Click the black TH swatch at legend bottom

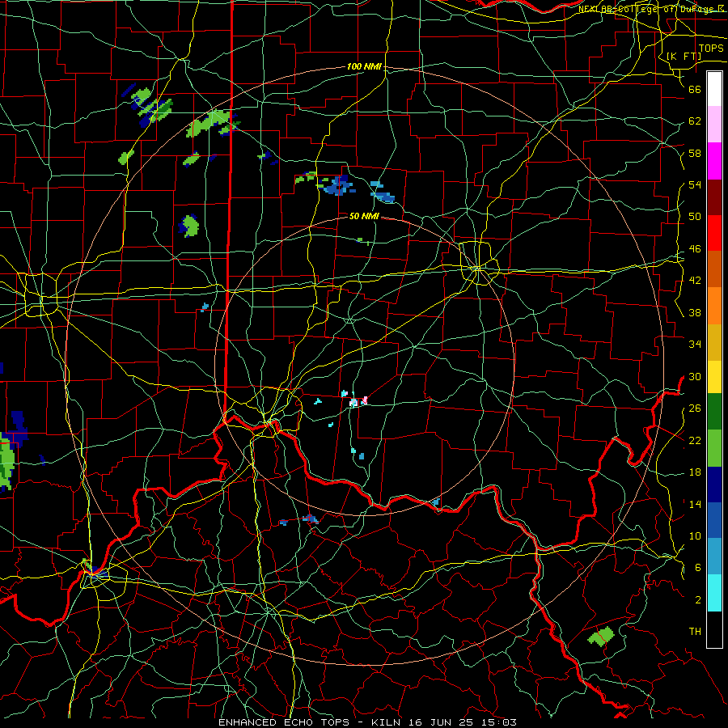714,629
